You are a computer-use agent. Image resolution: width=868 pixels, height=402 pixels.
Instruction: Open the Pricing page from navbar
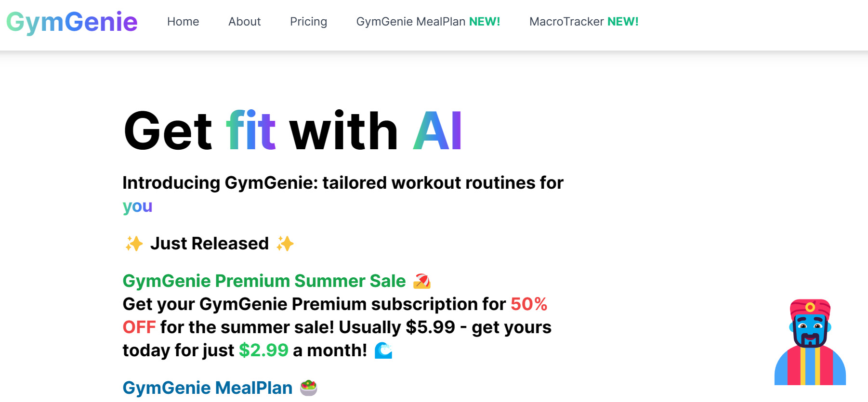[308, 22]
